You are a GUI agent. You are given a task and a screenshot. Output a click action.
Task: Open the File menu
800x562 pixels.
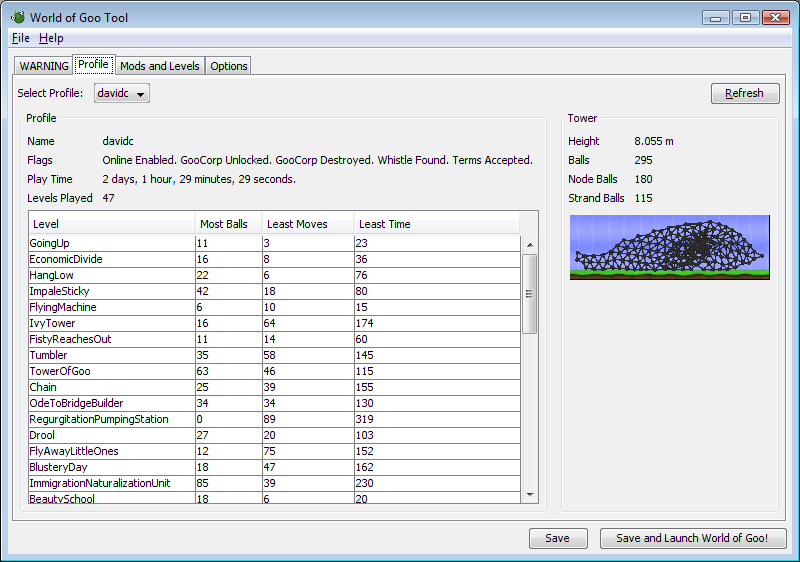click(x=20, y=38)
